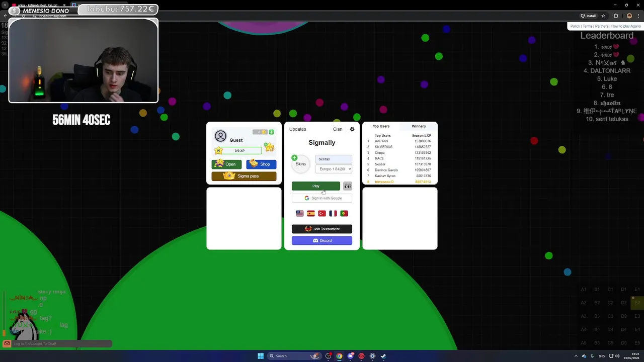Viewport: 644px width, 362px height.
Task: Click Join Tournament button
Action: coord(322,229)
